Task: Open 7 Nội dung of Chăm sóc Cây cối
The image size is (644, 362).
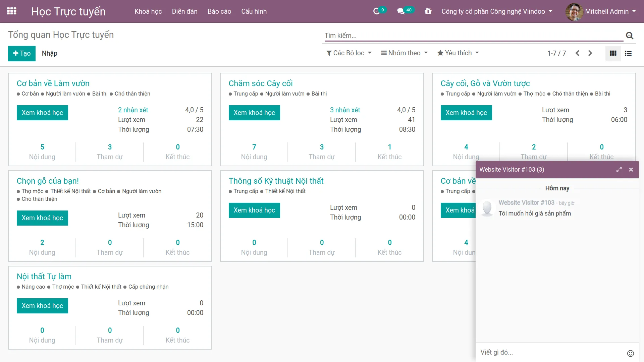Action: click(254, 152)
